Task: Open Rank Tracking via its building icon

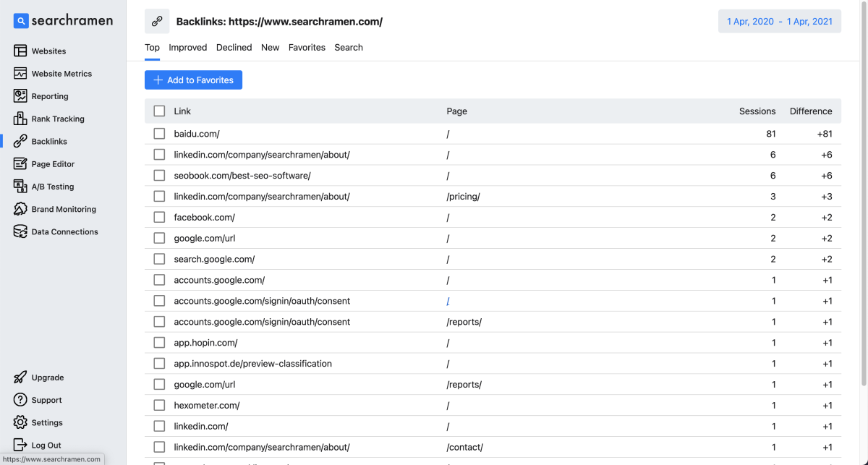Action: click(x=20, y=119)
